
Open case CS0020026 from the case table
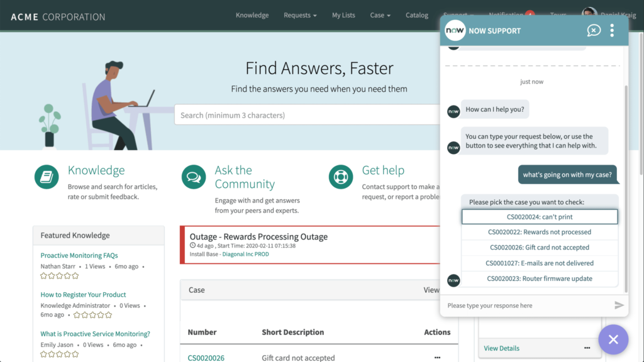pyautogui.click(x=206, y=357)
